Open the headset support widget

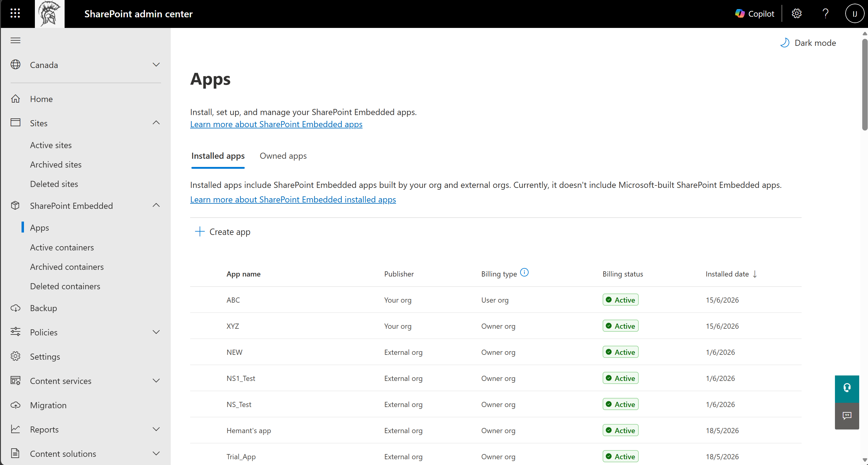pos(847,389)
